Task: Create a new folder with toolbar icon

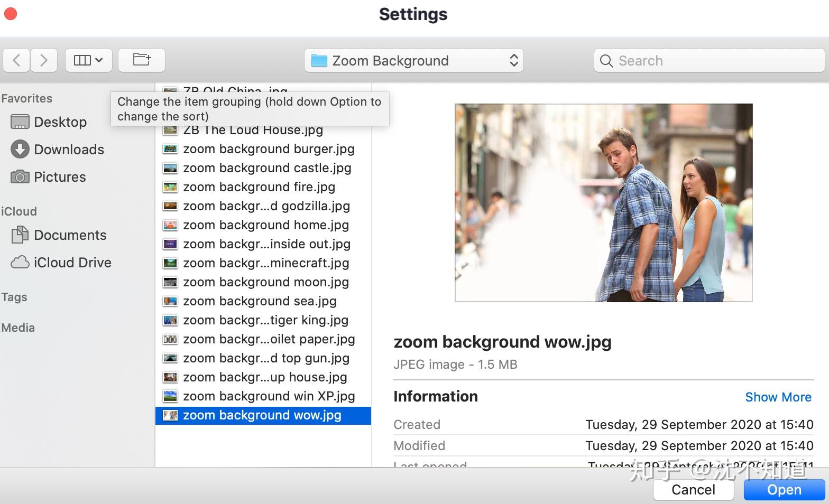Action: pos(142,60)
